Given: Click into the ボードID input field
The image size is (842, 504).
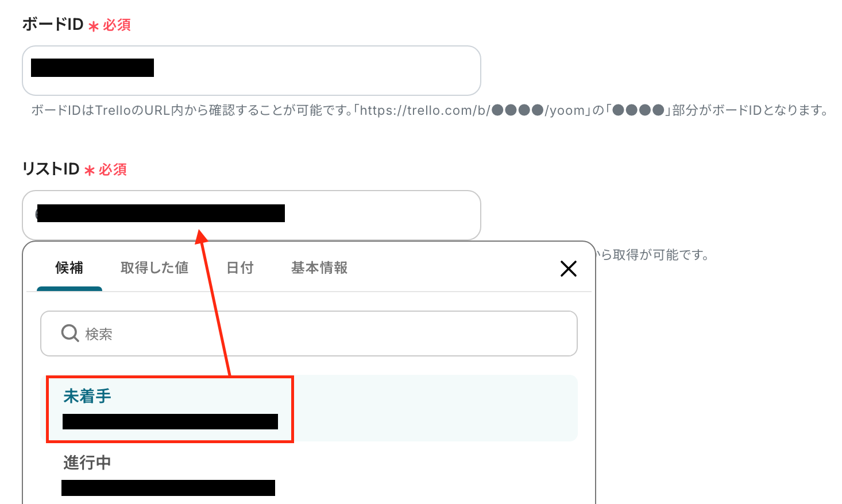Looking at the screenshot, I should coord(252,71).
